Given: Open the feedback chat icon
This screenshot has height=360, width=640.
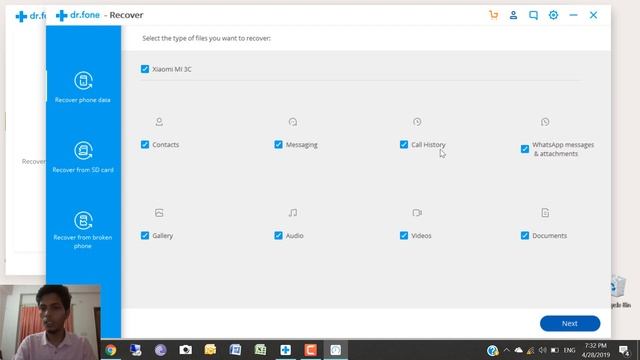Looking at the screenshot, I should pos(533,16).
